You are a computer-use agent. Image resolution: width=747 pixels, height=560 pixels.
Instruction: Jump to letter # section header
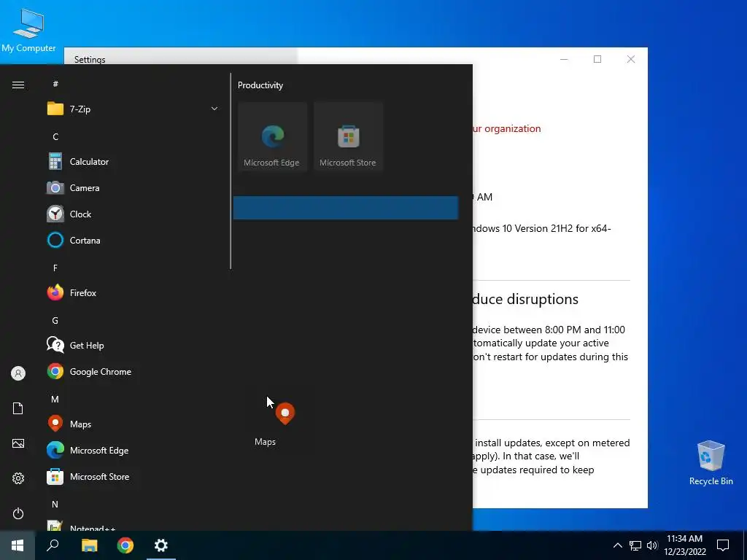coord(55,84)
